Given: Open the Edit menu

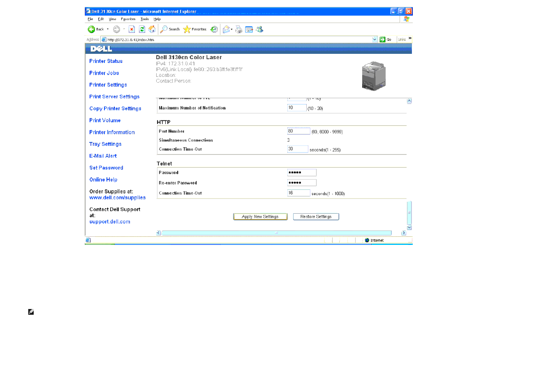Looking at the screenshot, I should tap(101, 19).
